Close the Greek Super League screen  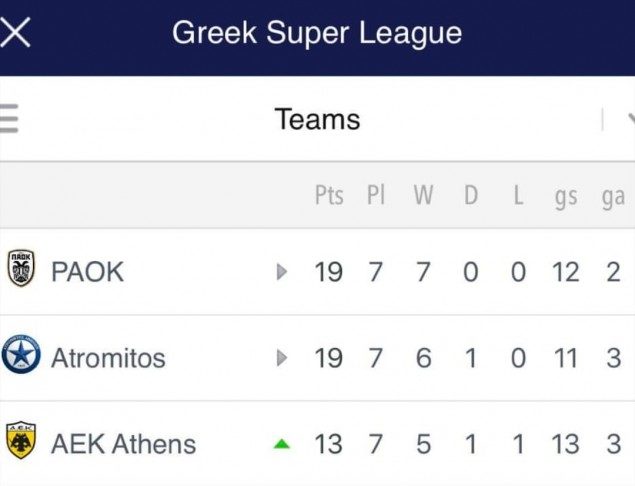click(15, 33)
